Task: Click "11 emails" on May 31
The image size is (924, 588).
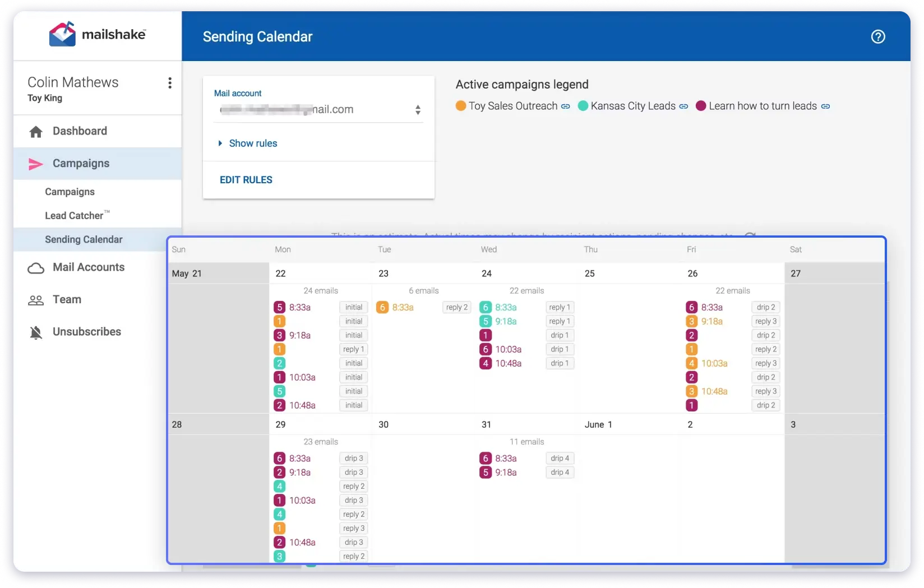Action: (x=526, y=442)
